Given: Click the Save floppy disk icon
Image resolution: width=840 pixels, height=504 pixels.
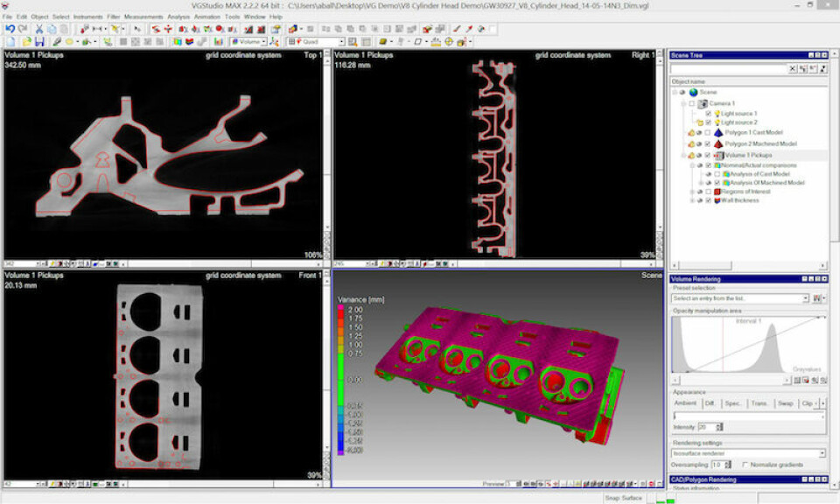Looking at the screenshot, I should point(40,41).
